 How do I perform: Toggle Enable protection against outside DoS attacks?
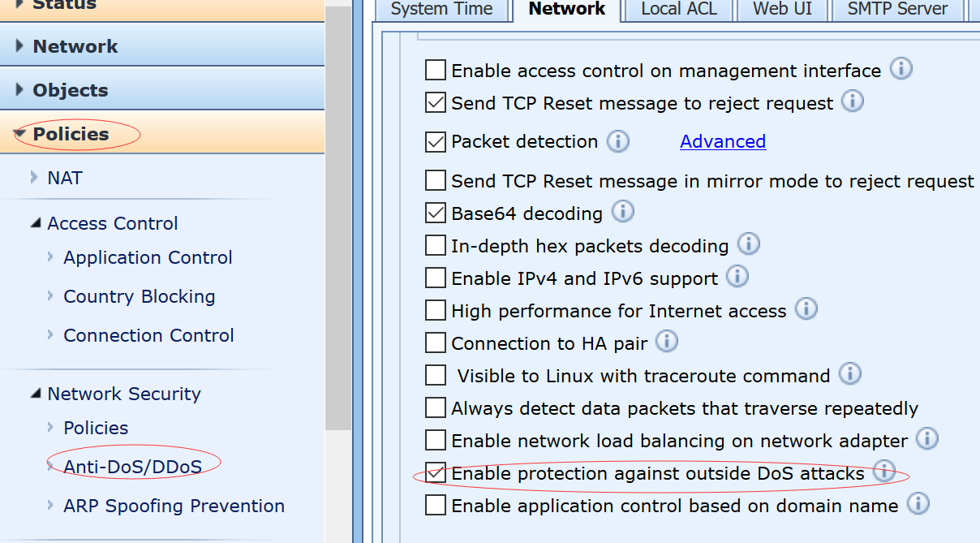click(436, 472)
